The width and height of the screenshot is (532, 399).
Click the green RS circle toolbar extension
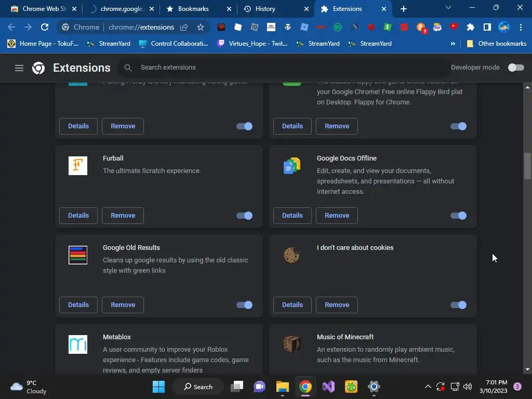337,27
